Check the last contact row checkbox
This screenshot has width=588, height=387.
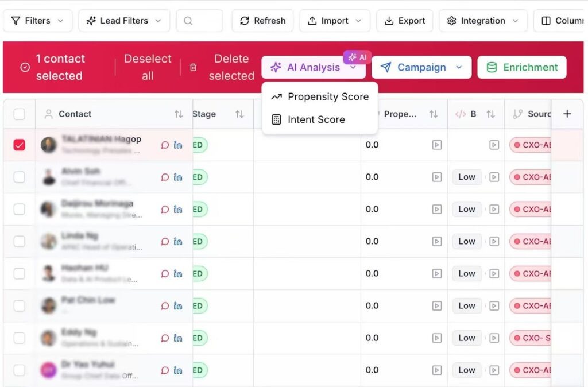coord(19,370)
